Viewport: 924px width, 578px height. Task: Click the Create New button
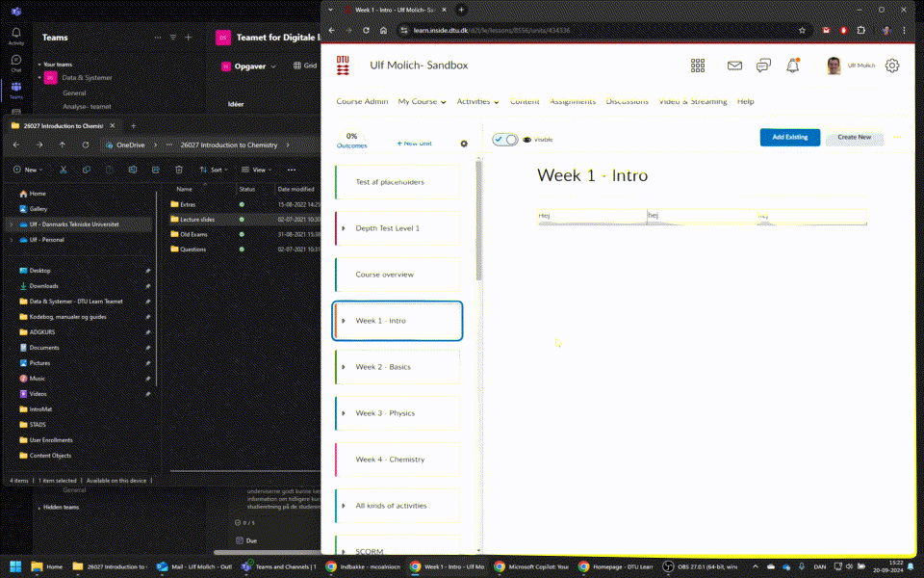tap(854, 137)
